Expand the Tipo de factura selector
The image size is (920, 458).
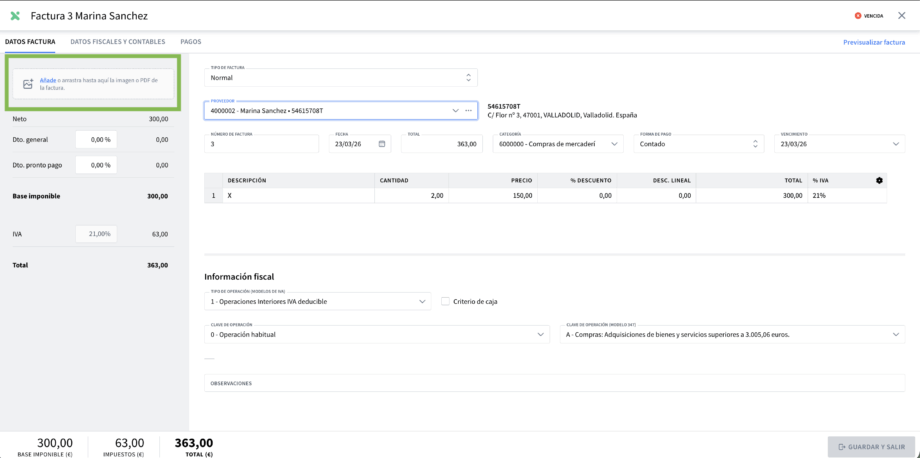[x=468, y=77]
